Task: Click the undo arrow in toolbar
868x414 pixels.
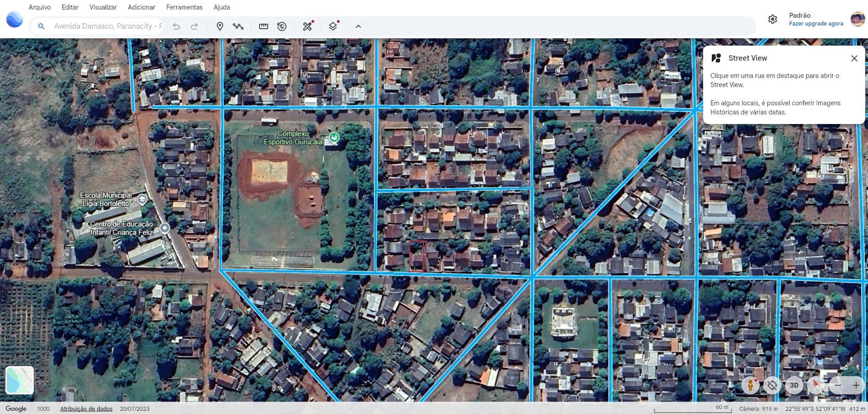Action: coord(176,26)
